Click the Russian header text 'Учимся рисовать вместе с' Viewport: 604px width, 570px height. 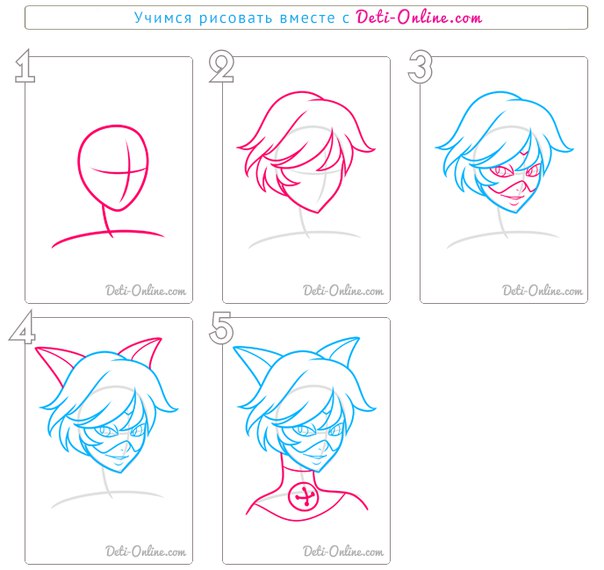tap(242, 18)
